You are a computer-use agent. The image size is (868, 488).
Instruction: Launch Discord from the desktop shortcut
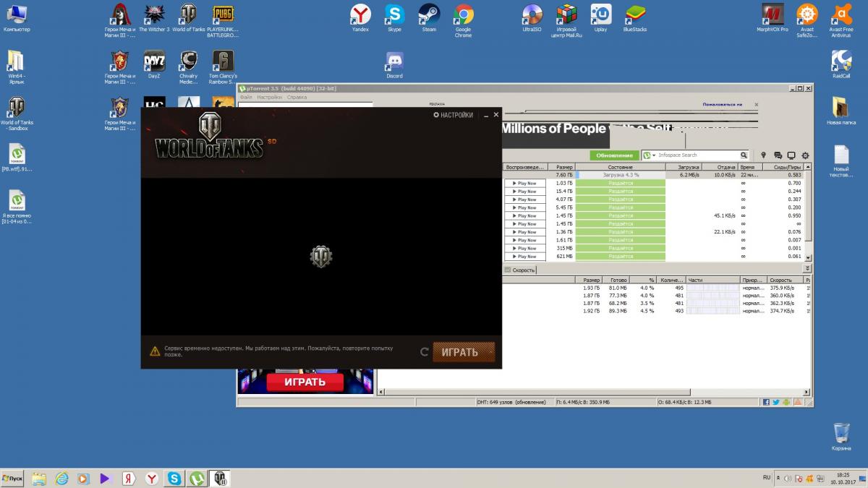[394, 62]
